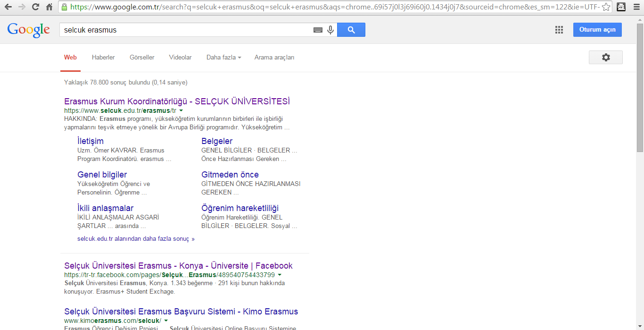The width and height of the screenshot is (644, 330).
Task: Open search settings gear button
Action: click(x=606, y=57)
